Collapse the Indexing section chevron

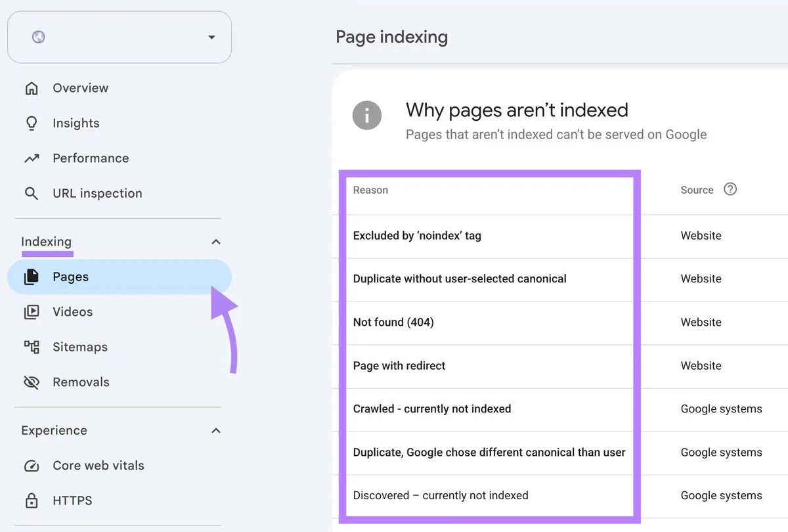pos(215,242)
